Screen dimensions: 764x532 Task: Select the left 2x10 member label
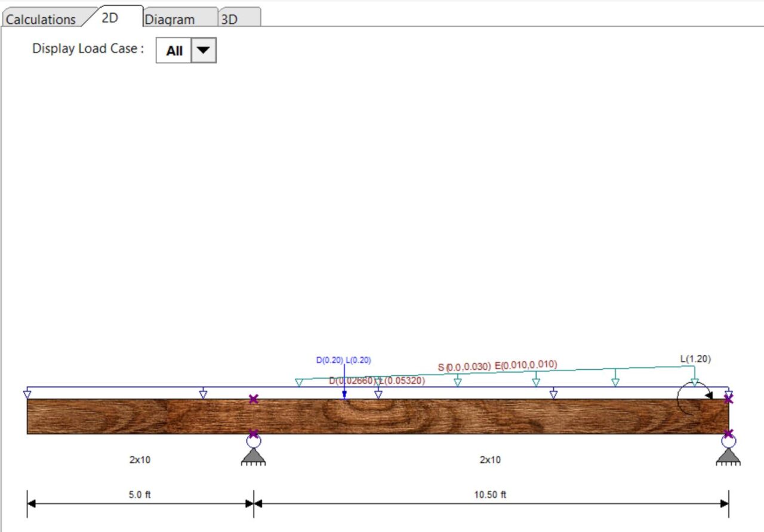pyautogui.click(x=138, y=460)
